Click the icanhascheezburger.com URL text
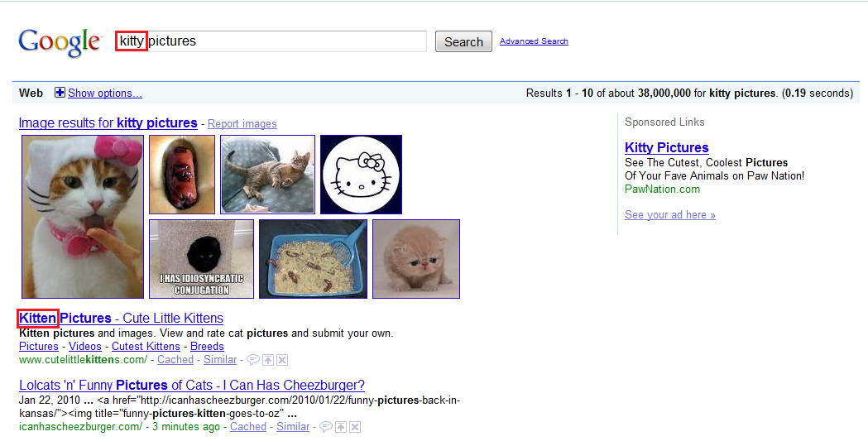Image resolution: width=868 pixels, height=446 pixels. pos(80,427)
